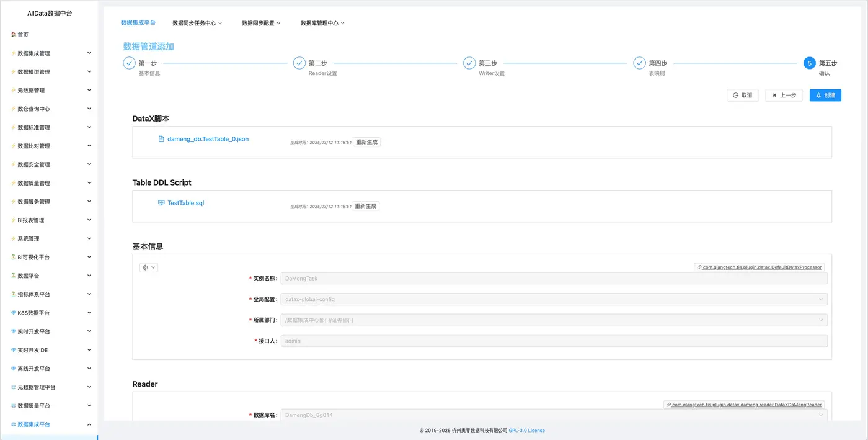Open 数据同步配置 top menu
Screen dimensions: 868x440
[x=261, y=23]
